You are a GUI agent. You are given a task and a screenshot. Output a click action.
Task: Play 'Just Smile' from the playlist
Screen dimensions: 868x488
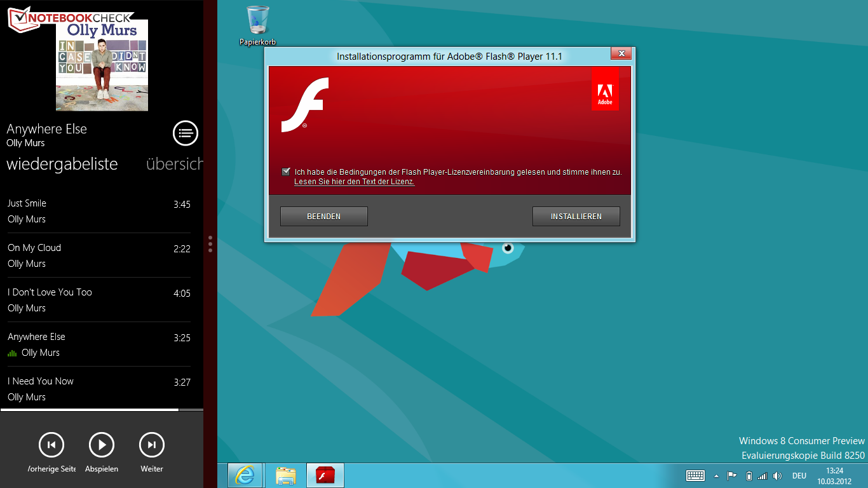[x=99, y=211]
